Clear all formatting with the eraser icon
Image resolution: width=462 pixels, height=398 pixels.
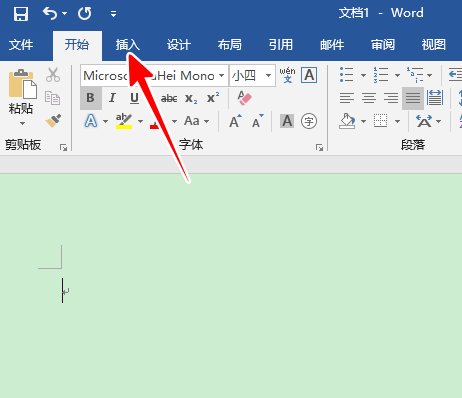244,98
